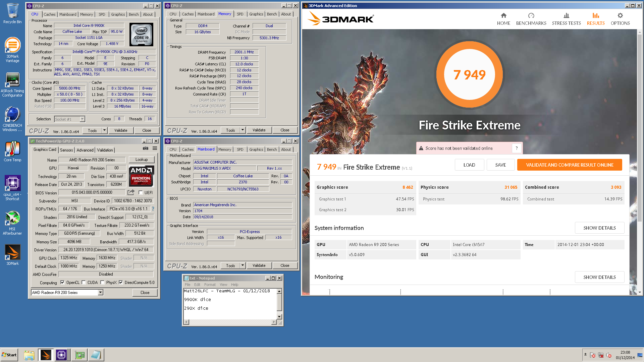This screenshot has width=644, height=362.
Task: Click the score validation question mark icon
Action: 517,148
